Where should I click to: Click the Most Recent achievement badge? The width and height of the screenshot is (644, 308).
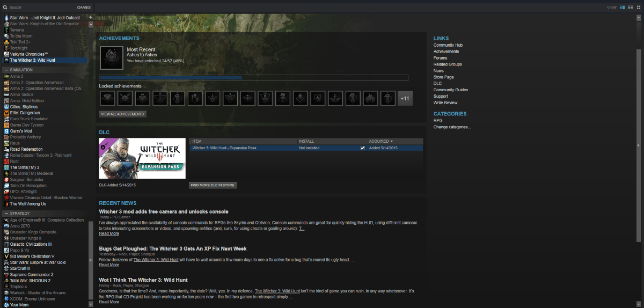111,57
